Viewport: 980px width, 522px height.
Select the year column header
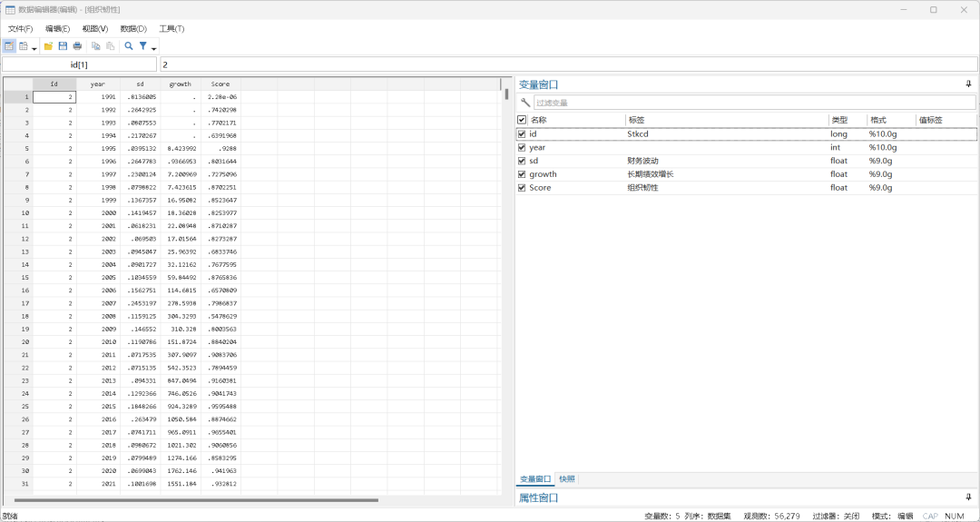97,84
